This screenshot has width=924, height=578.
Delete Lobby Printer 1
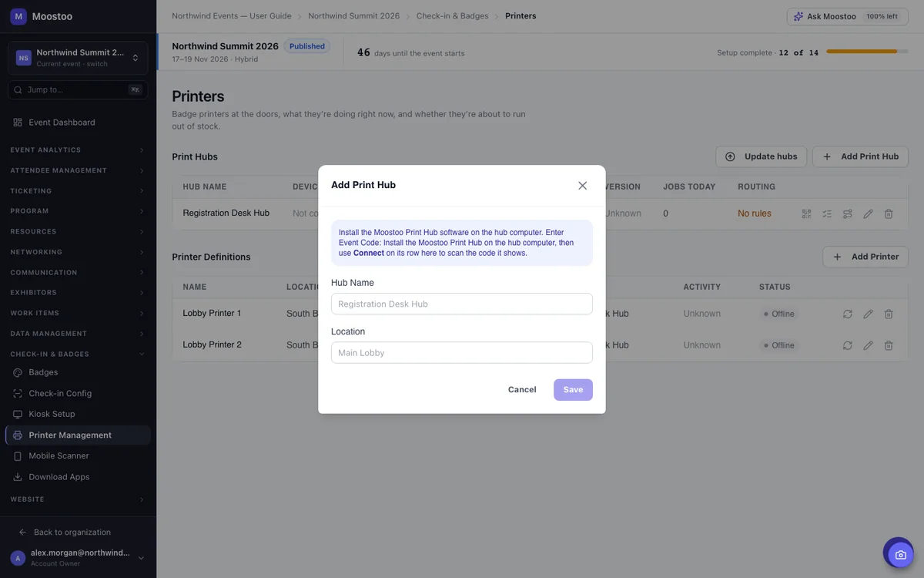click(889, 314)
